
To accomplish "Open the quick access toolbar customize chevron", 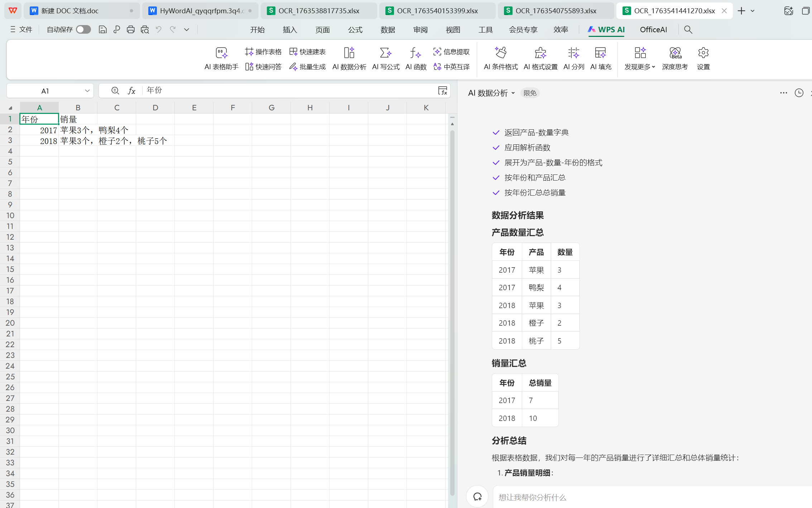I will pos(187,30).
